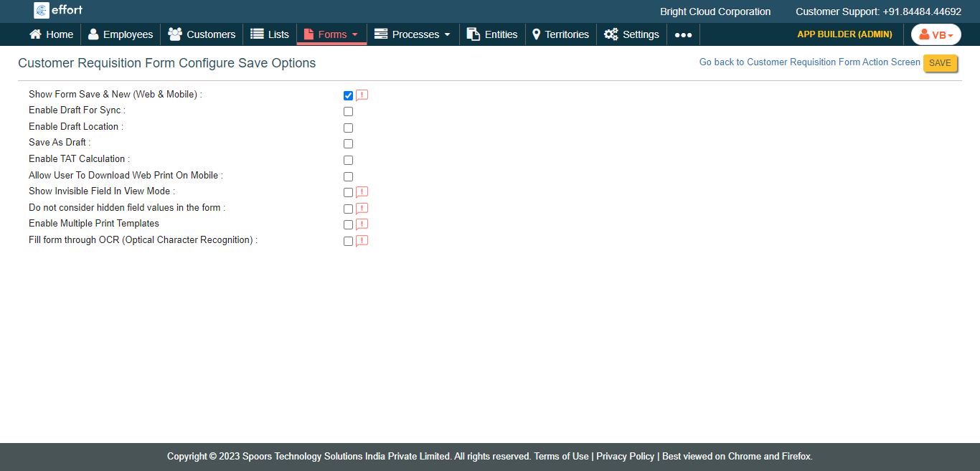Check the Enable Multiple Print Templates box
Screen dimensions: 980x471
(348, 225)
